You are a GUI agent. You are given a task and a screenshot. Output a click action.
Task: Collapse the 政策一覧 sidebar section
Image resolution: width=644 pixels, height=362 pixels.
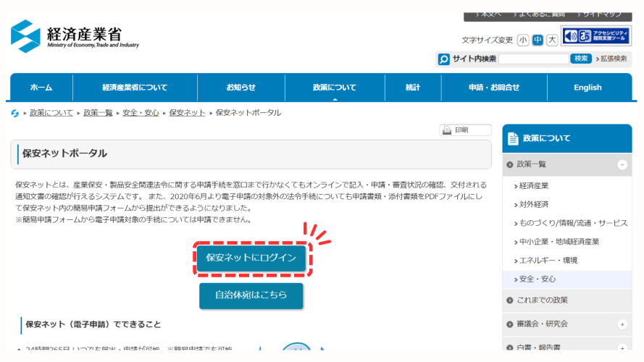pos(622,165)
